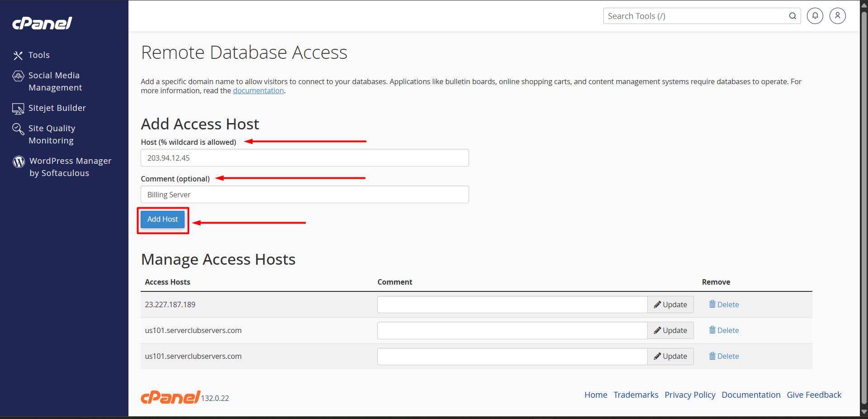
Task: Update comment for 23.227.187.189 host
Action: coord(670,305)
